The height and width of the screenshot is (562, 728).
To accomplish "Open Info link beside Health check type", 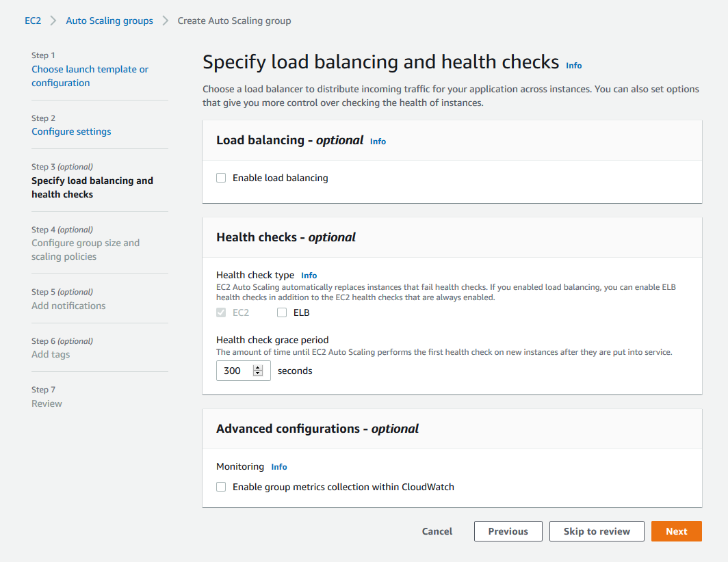I will 309,276.
